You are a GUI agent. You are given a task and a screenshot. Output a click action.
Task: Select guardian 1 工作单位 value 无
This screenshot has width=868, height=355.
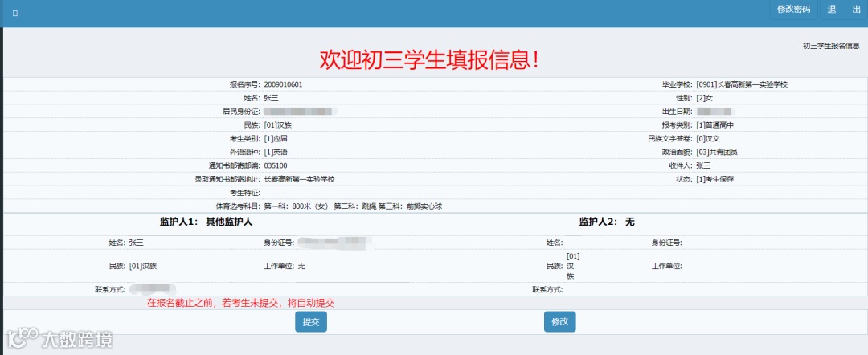[x=301, y=266]
